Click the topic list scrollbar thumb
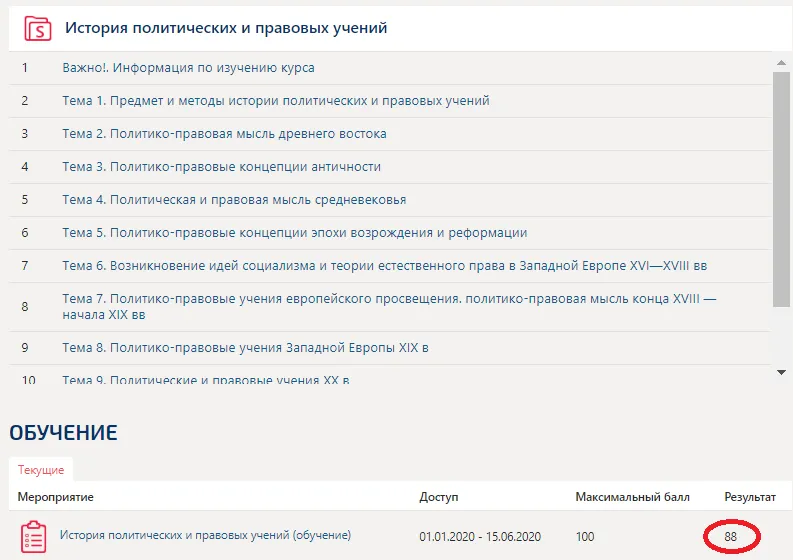This screenshot has height=560, width=793. point(781,190)
